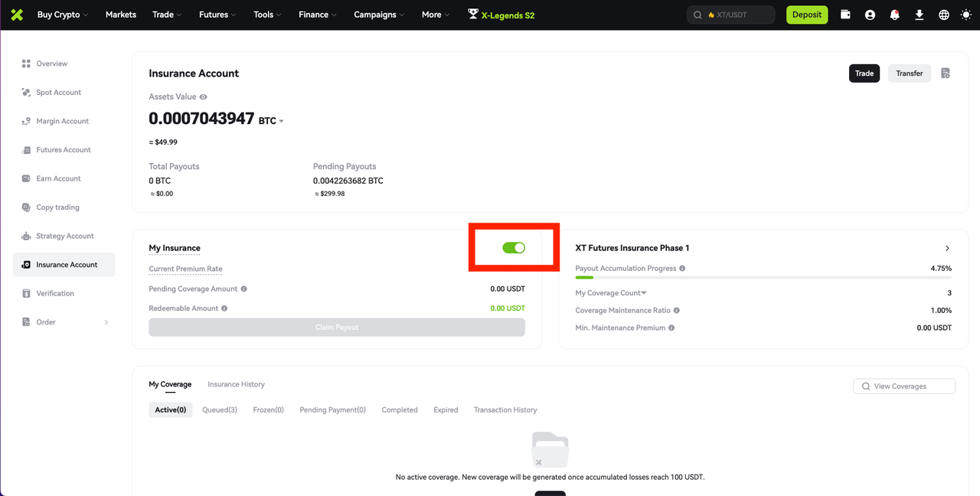Screen dimensions: 980x496
Task: Switch theme with the sun icon
Action: point(965,15)
